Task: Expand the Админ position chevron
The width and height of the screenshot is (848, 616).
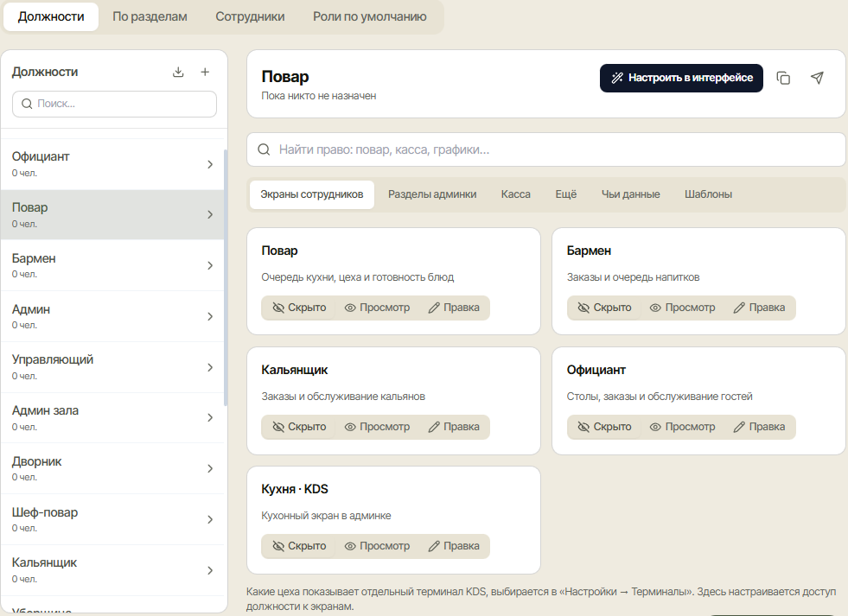Action: 210,317
